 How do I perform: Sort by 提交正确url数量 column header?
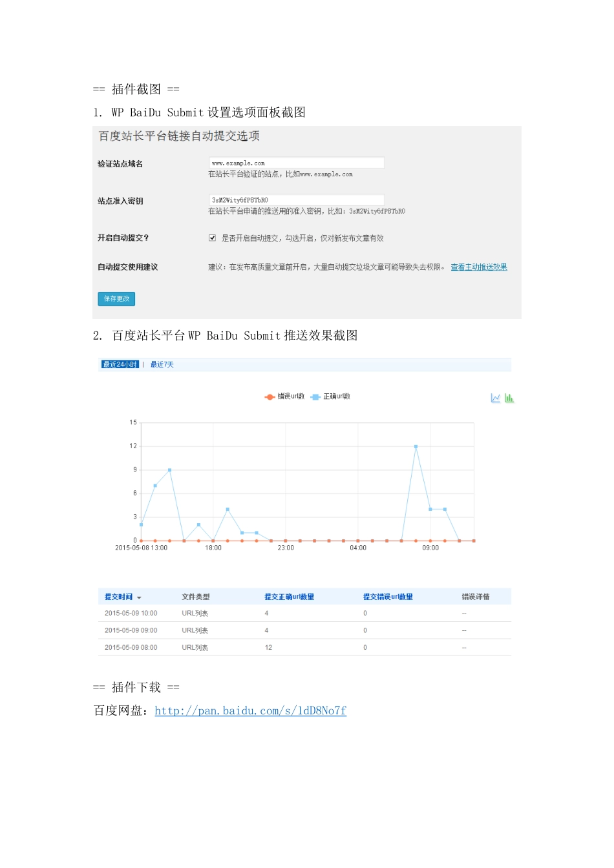tap(289, 597)
